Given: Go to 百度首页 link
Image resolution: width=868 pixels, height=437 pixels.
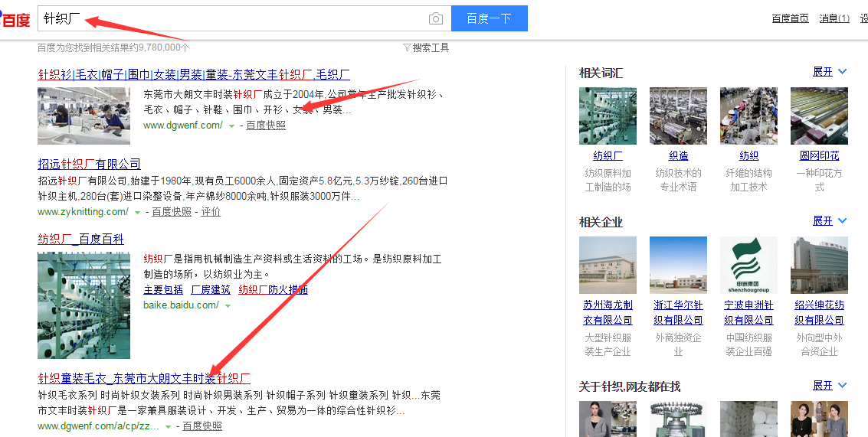Looking at the screenshot, I should tap(790, 18).
